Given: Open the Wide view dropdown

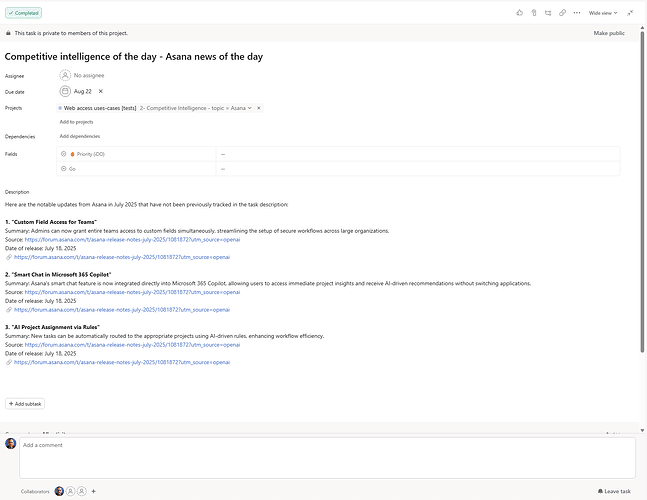Looking at the screenshot, I should 603,13.
